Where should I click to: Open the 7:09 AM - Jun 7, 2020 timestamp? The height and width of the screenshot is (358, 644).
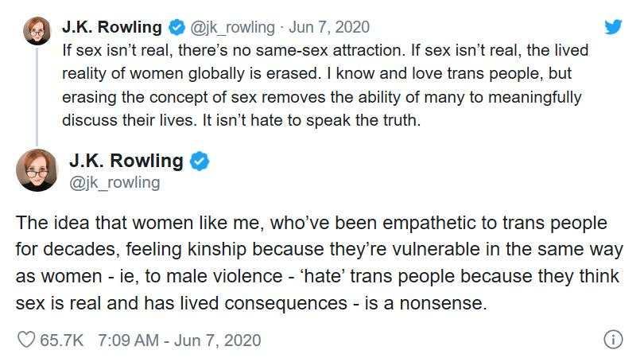pos(179,340)
